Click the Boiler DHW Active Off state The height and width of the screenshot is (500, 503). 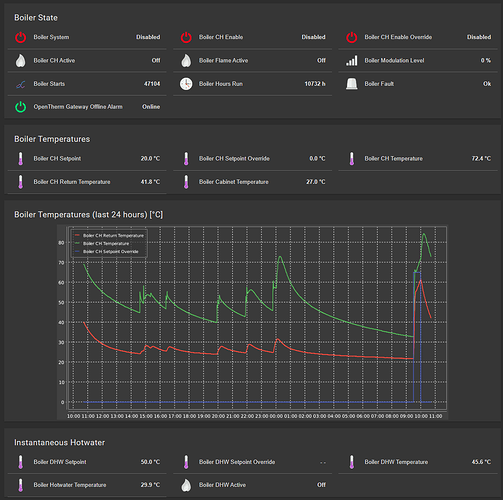pyautogui.click(x=321, y=485)
